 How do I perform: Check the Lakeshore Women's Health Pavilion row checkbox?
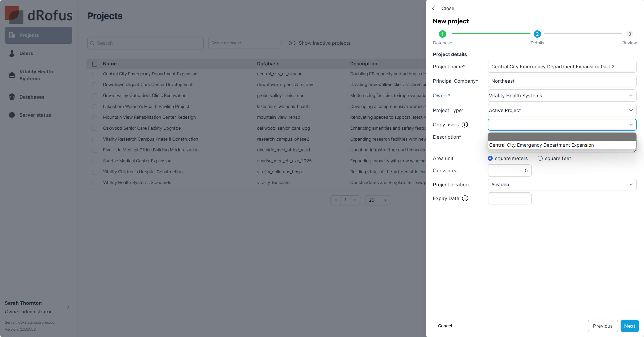point(94,107)
